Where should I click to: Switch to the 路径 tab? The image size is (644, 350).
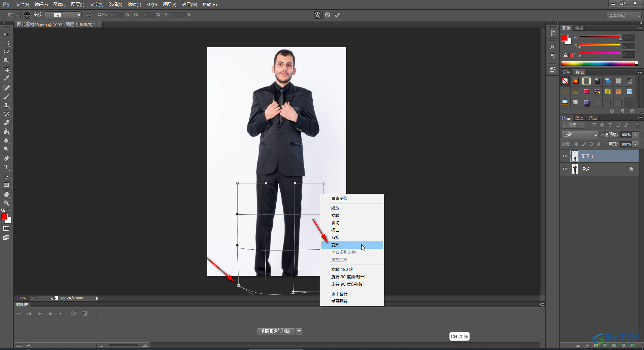tap(593, 118)
